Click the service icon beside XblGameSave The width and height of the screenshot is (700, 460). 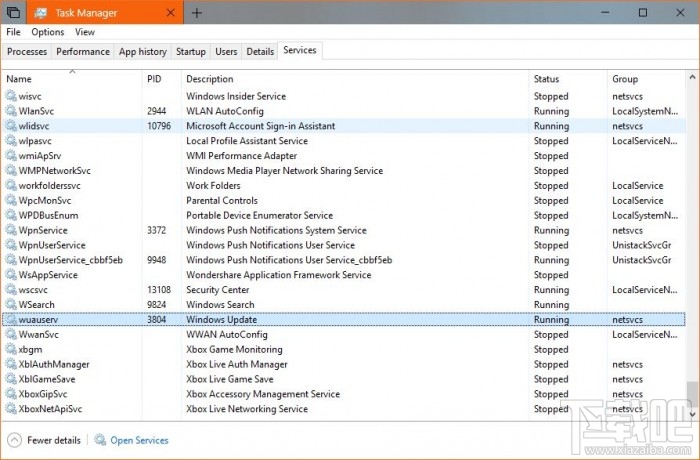coord(11,379)
